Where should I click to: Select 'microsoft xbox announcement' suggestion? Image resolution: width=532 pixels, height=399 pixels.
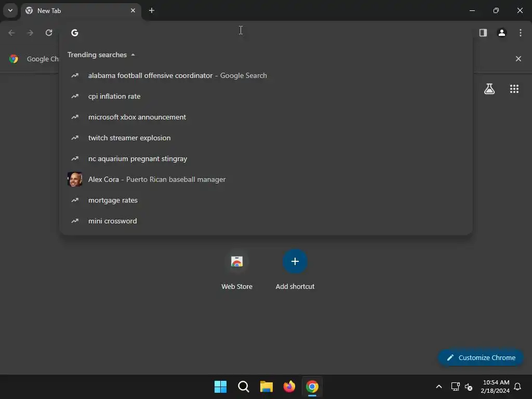click(x=266, y=117)
